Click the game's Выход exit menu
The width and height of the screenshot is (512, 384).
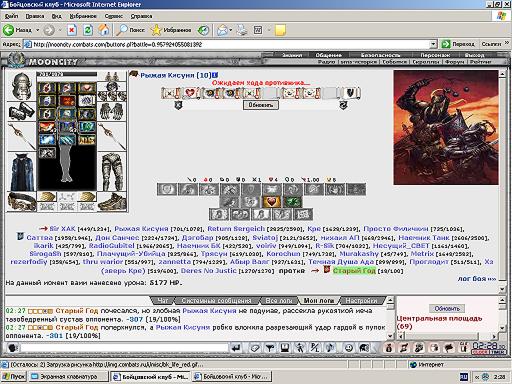[474, 55]
